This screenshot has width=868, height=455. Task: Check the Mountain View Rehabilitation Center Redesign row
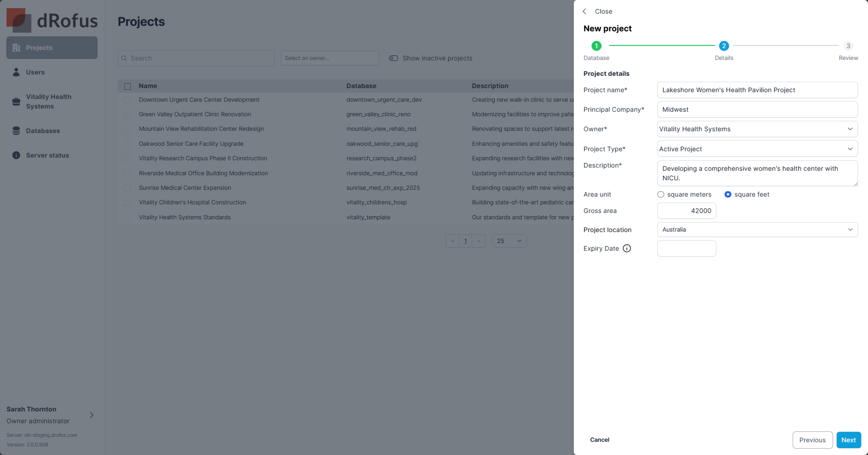[127, 129]
